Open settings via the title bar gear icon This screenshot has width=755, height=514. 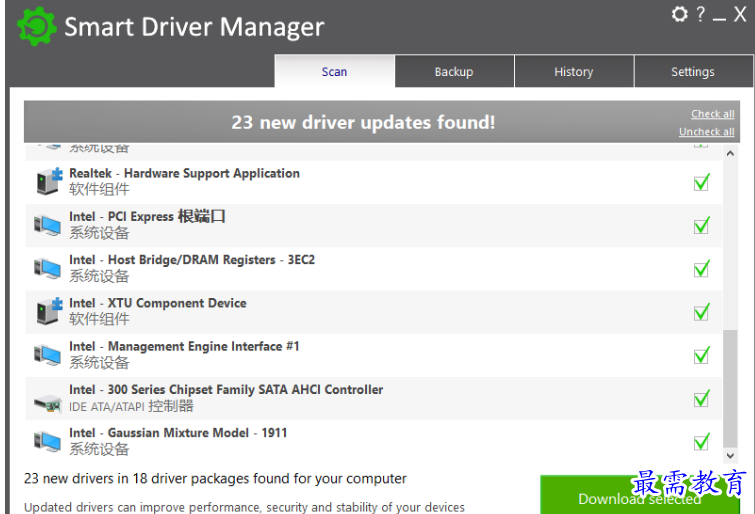[679, 14]
